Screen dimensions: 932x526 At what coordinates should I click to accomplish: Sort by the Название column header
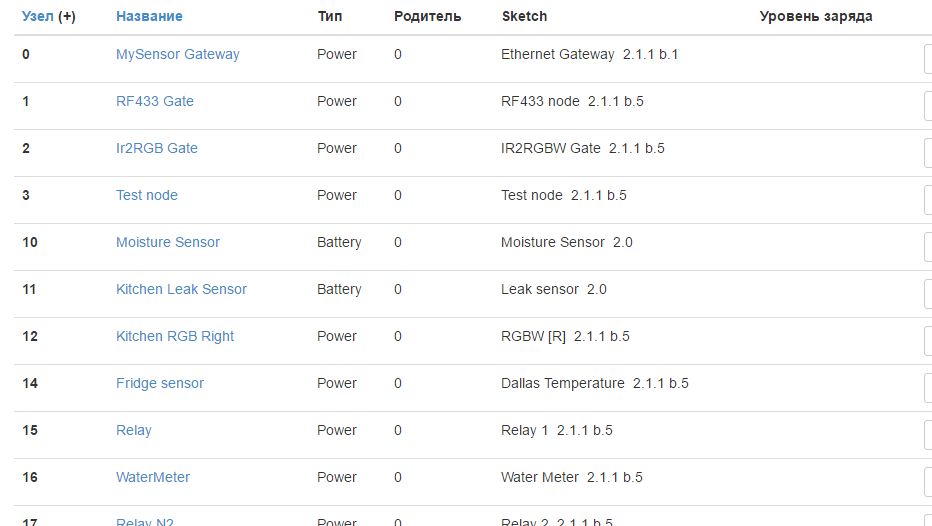[149, 16]
